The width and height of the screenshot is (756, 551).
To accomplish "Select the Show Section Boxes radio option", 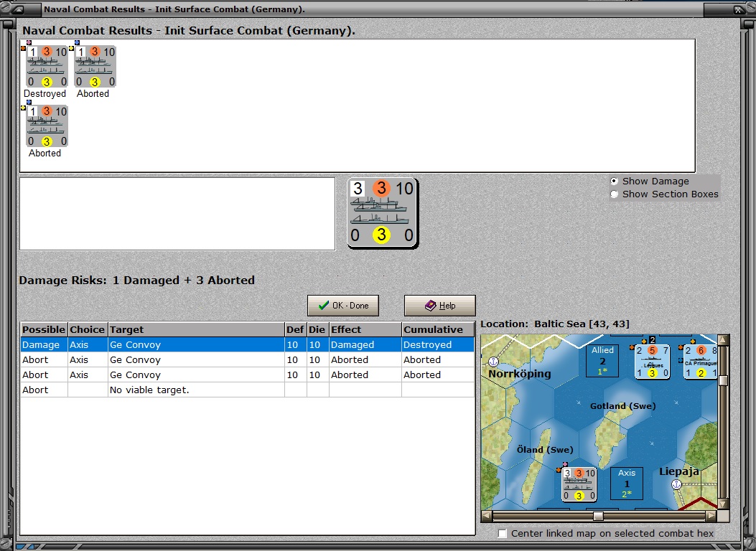I will click(x=615, y=194).
